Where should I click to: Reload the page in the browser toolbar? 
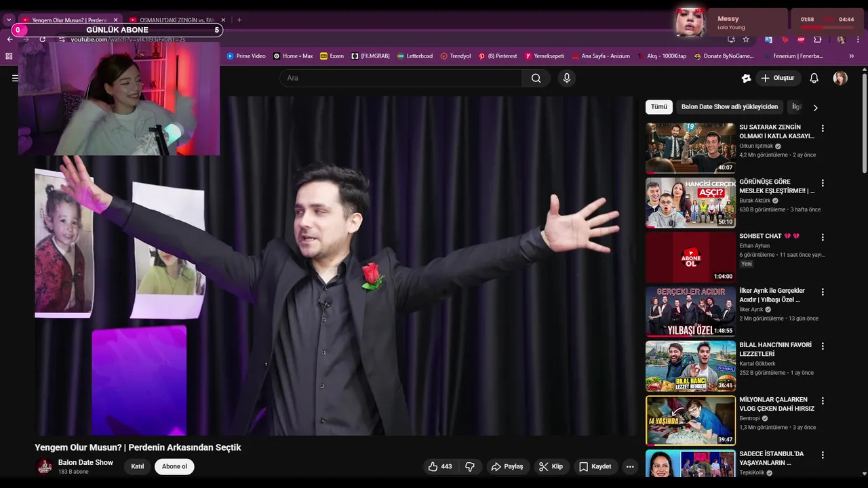pyautogui.click(x=42, y=39)
